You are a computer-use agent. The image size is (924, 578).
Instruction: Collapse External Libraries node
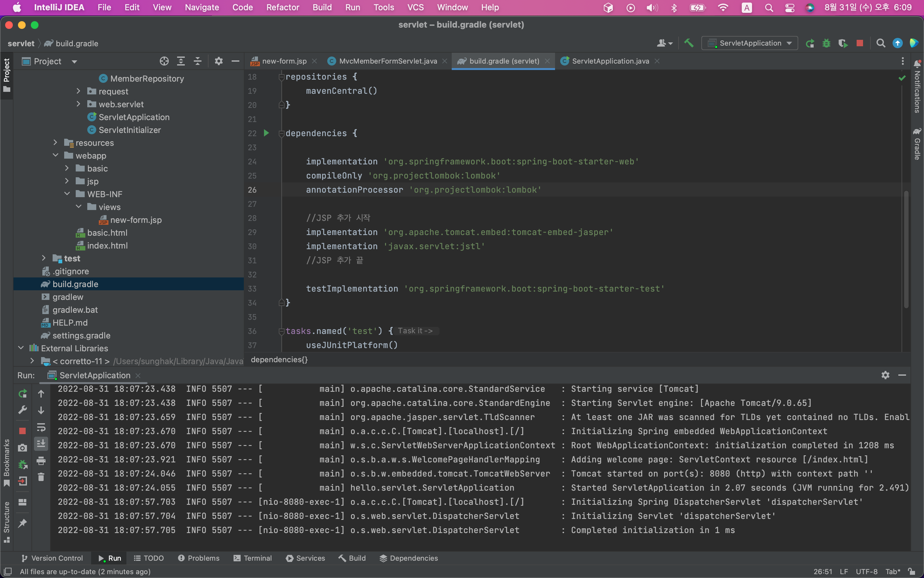tap(21, 348)
